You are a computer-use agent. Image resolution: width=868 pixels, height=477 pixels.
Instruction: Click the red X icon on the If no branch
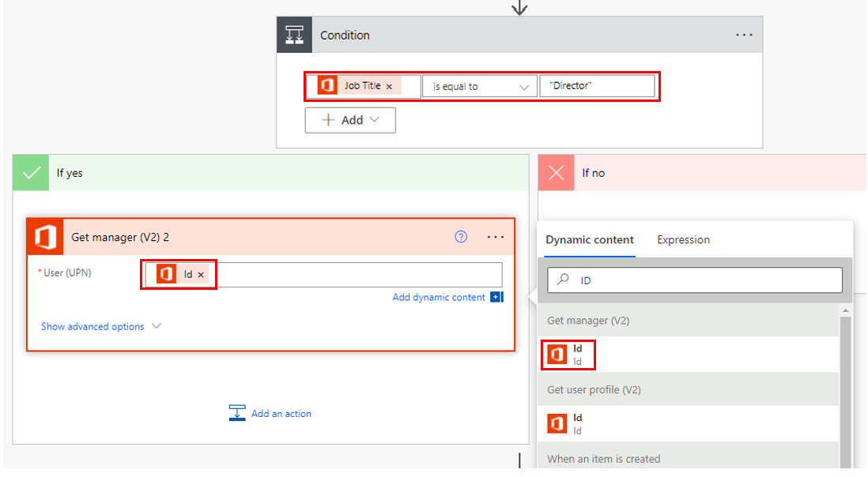pos(556,172)
